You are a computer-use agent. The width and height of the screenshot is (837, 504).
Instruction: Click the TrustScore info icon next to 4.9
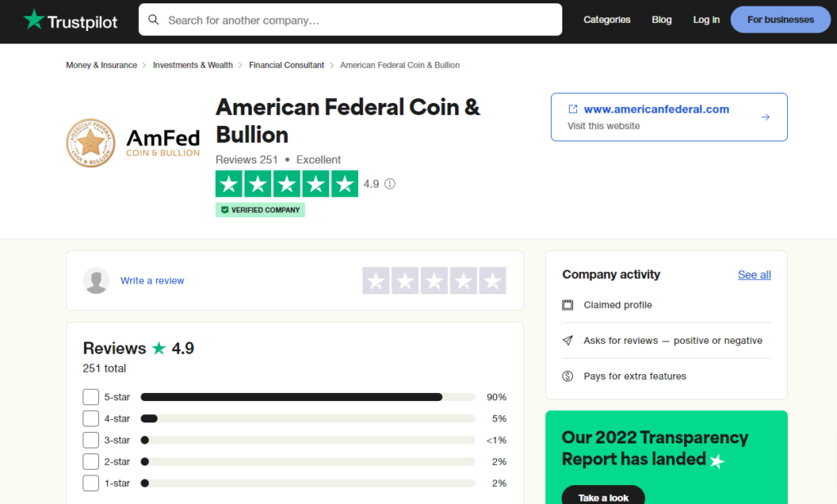(x=390, y=184)
